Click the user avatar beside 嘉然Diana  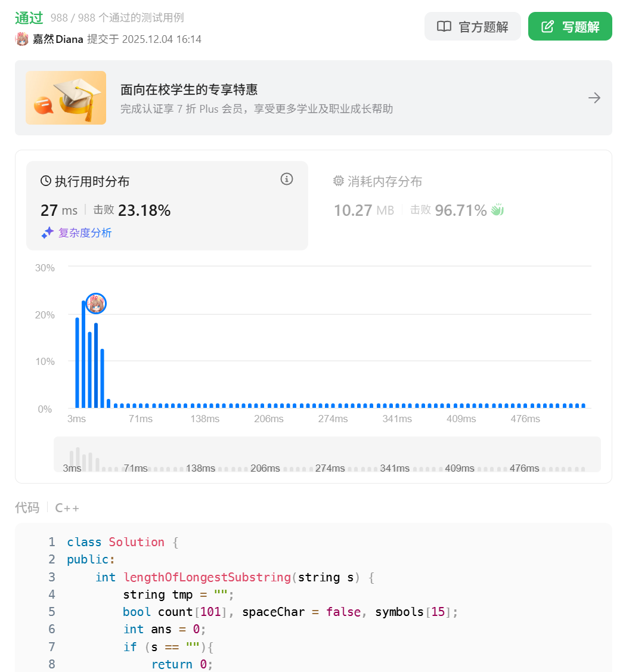22,39
